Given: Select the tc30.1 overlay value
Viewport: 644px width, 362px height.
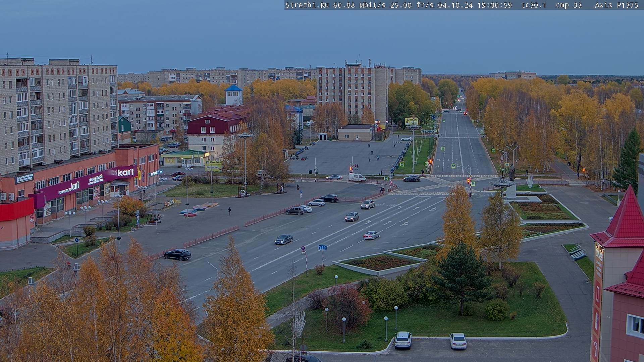Looking at the screenshot, I should pyautogui.click(x=534, y=5).
